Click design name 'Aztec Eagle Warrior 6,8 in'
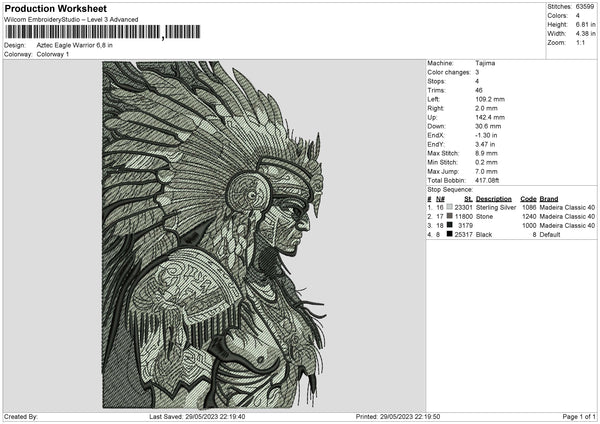600x424 pixels. [x=75, y=45]
